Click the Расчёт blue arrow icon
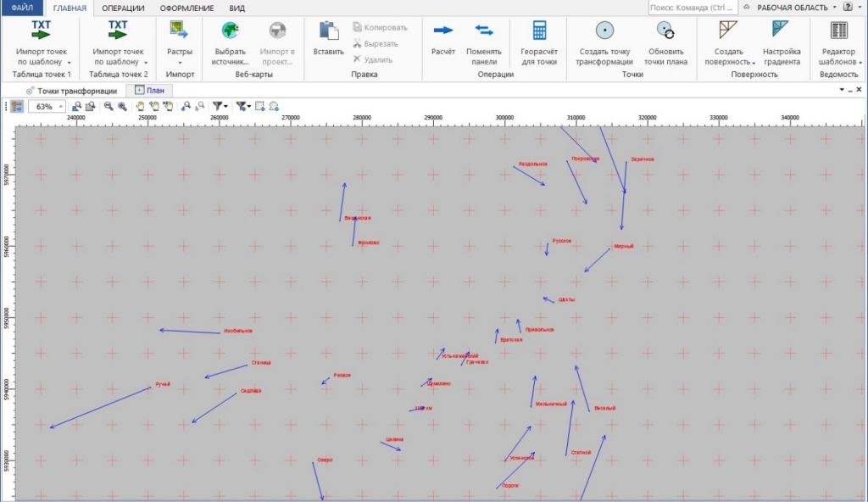This screenshot has height=502, width=868. tap(442, 31)
